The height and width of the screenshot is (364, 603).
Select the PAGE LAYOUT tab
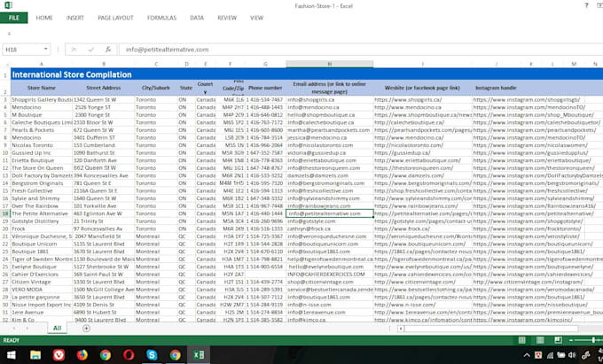pyautogui.click(x=115, y=18)
